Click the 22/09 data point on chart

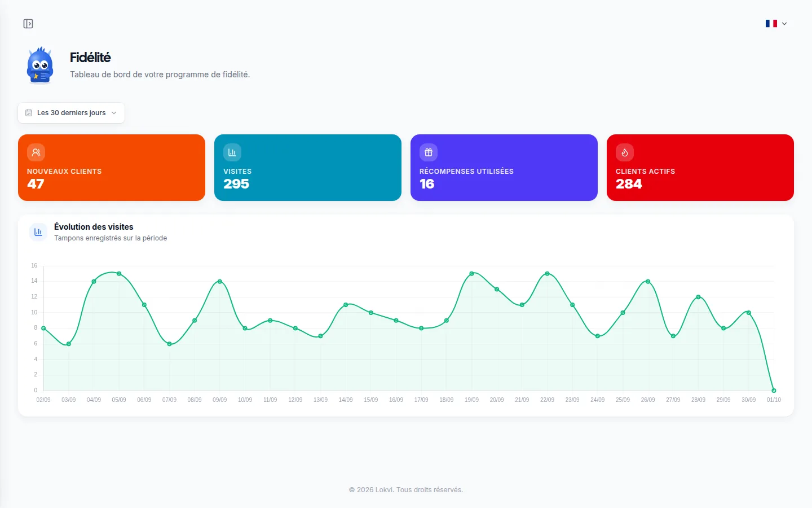(547, 274)
